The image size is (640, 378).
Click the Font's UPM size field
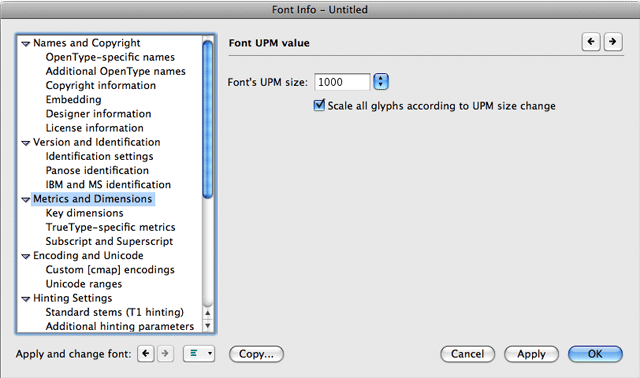point(342,82)
